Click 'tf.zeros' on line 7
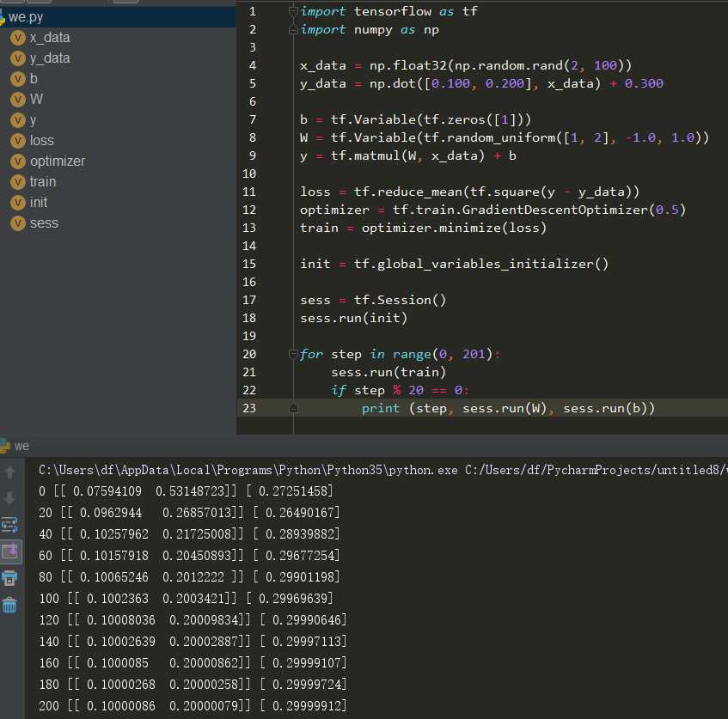 [454, 119]
